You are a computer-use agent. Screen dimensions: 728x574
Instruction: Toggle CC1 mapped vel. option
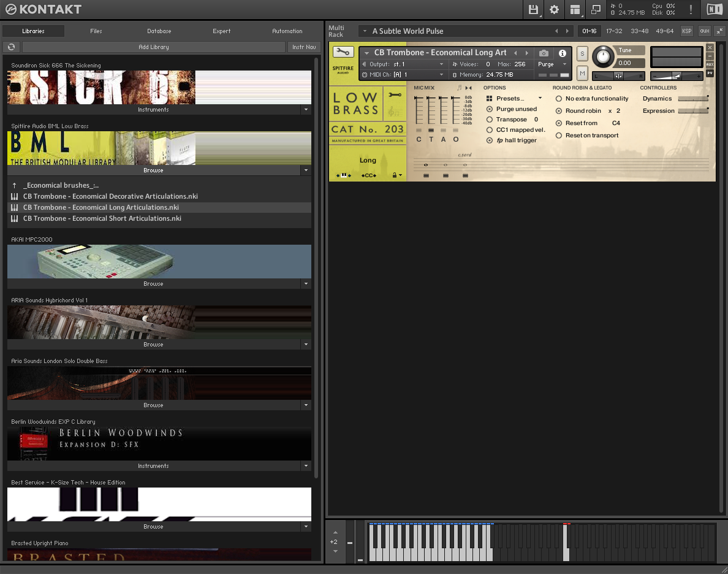490,129
